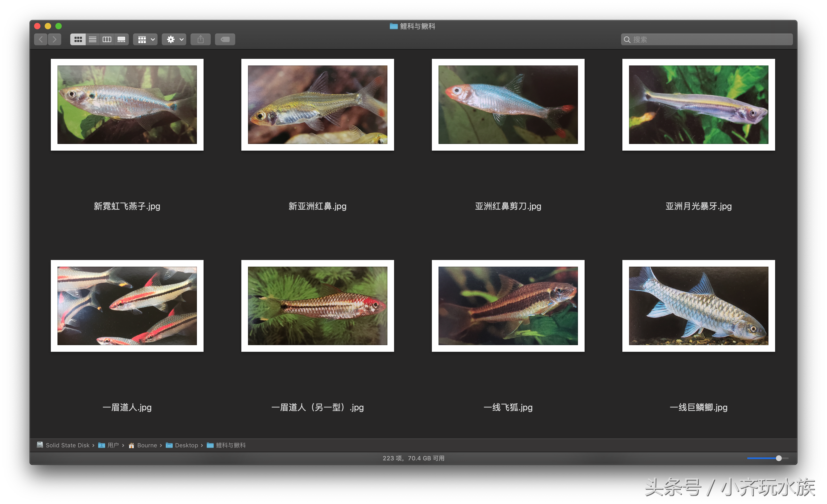This screenshot has width=827, height=504.
Task: Click the status text 223 项, 70.4 GB 可用
Action: click(413, 458)
